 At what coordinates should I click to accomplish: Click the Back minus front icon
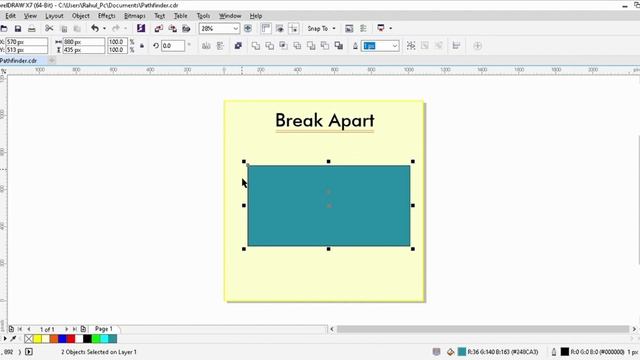(x=325, y=46)
